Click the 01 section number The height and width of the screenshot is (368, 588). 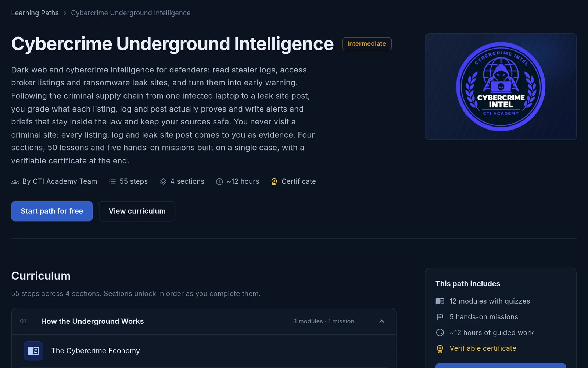[24, 321]
